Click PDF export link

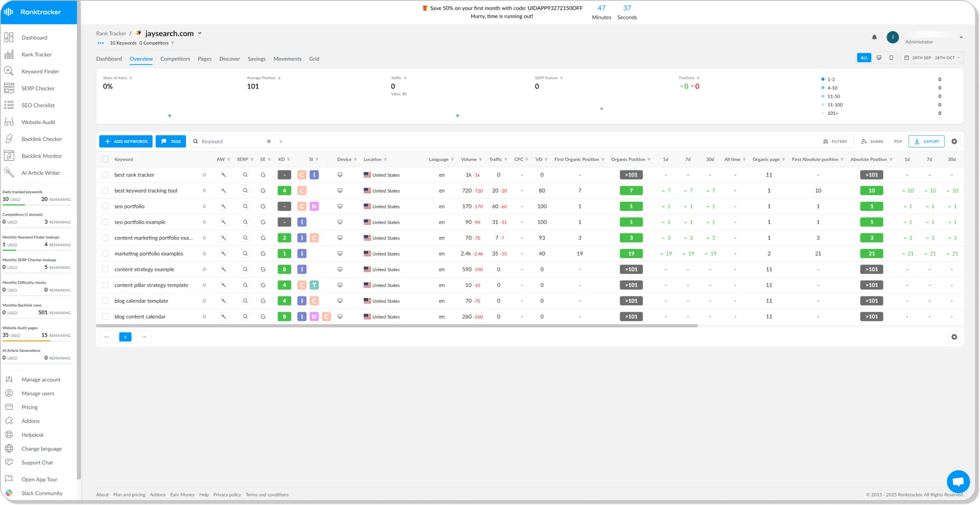point(898,141)
